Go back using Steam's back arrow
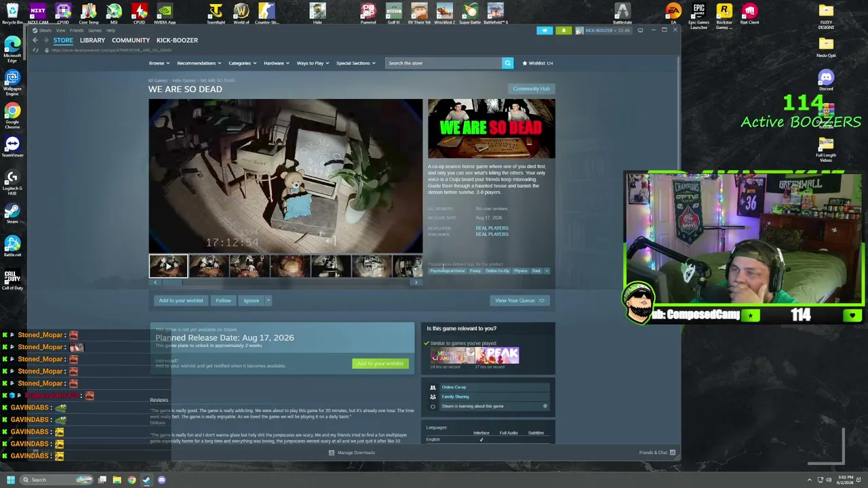This screenshot has height=488, width=868. [35, 40]
